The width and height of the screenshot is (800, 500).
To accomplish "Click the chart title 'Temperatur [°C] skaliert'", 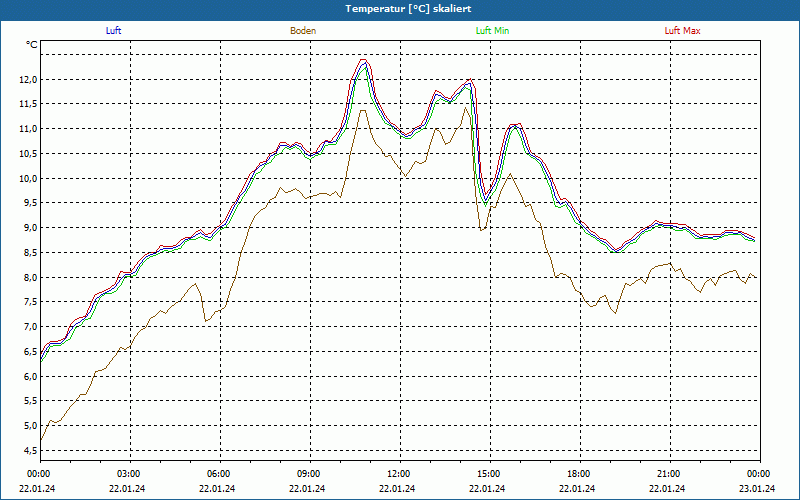I will 408,9.
